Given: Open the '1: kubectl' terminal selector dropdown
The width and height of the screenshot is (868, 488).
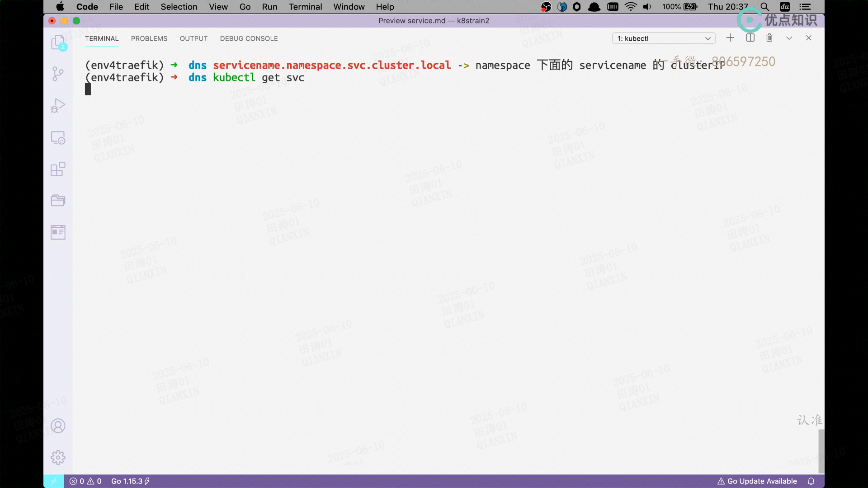Looking at the screenshot, I should 664,38.
